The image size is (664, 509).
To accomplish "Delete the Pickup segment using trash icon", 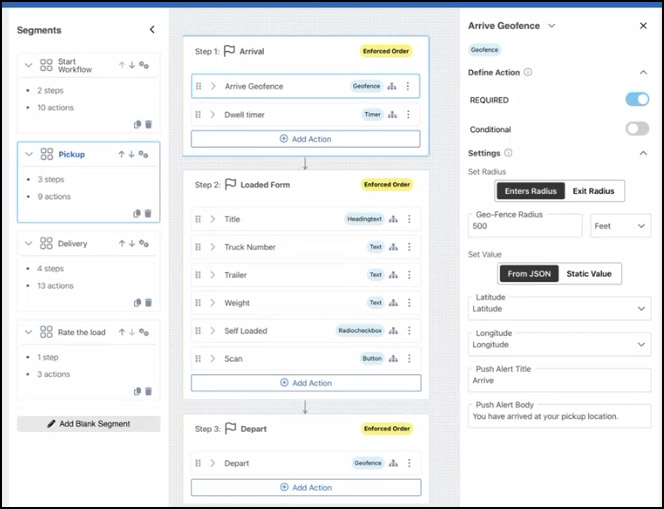I will pos(149,213).
